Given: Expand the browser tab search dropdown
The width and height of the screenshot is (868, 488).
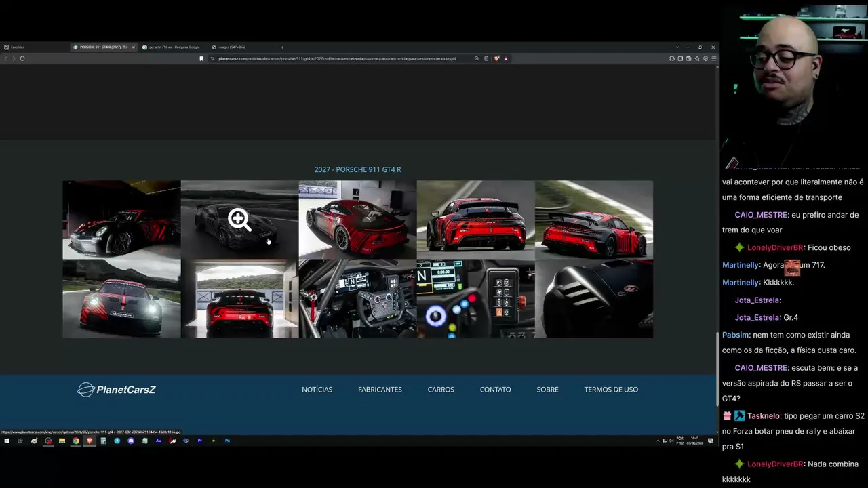Looking at the screenshot, I should pyautogui.click(x=677, y=47).
